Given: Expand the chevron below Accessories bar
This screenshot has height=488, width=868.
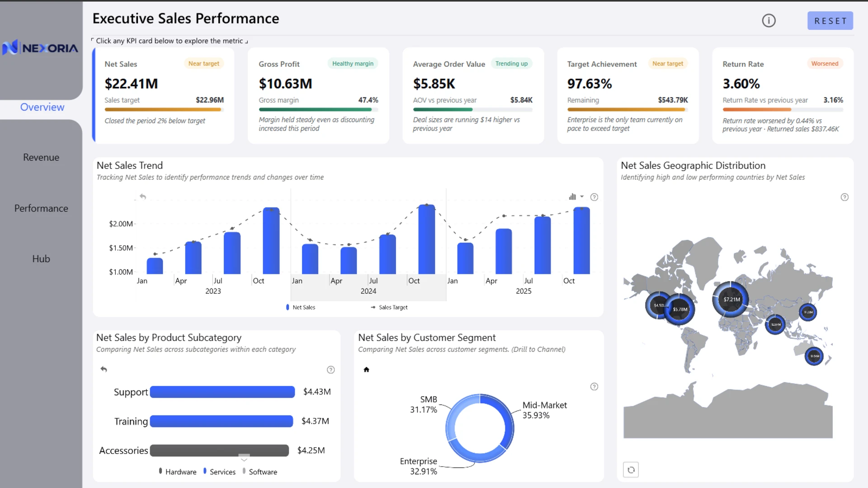Looking at the screenshot, I should pos(244,459).
